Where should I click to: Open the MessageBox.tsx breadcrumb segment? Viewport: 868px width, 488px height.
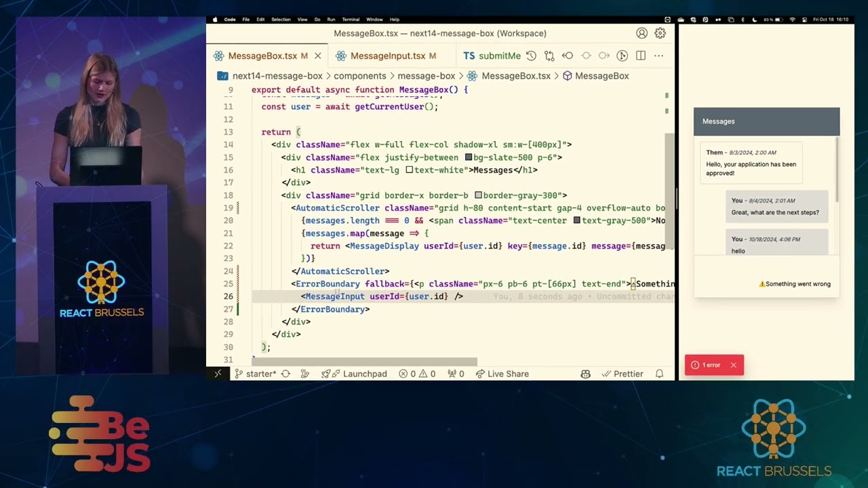pos(516,76)
